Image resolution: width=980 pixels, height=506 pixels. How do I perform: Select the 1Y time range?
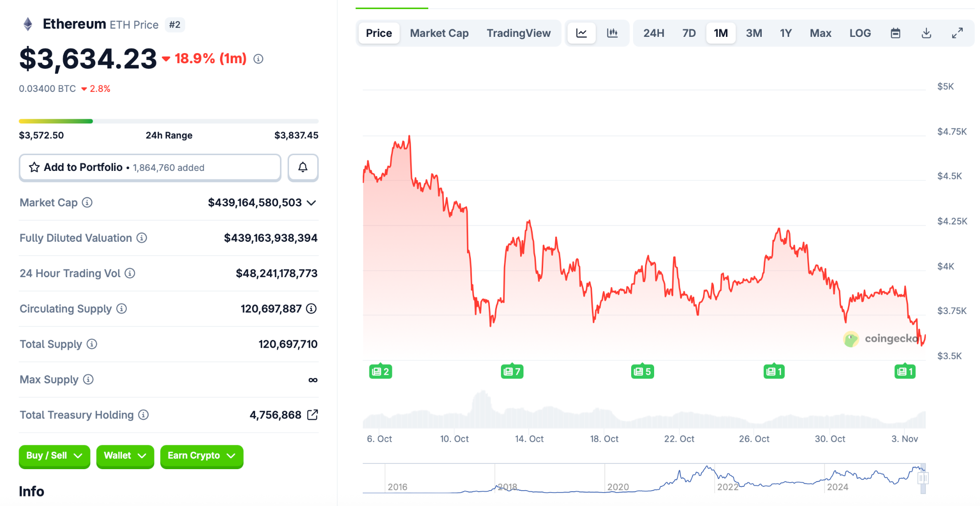pyautogui.click(x=786, y=33)
